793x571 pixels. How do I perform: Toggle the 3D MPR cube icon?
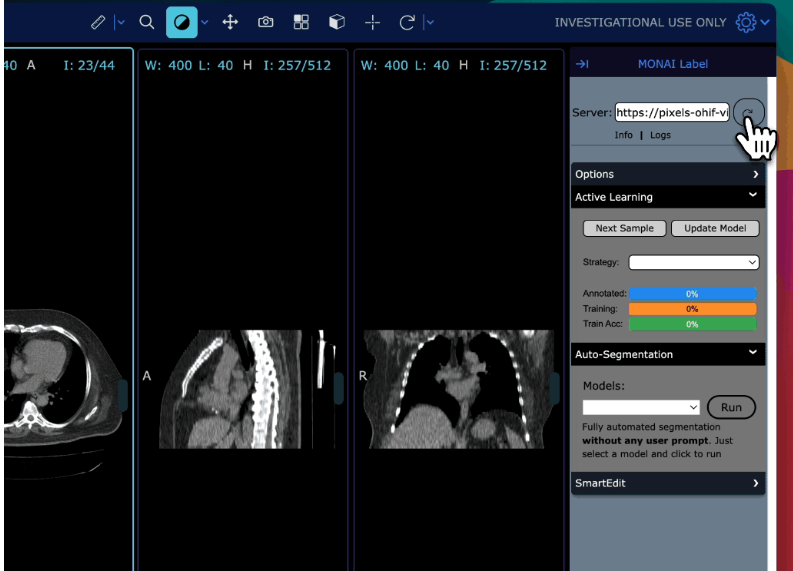click(337, 22)
